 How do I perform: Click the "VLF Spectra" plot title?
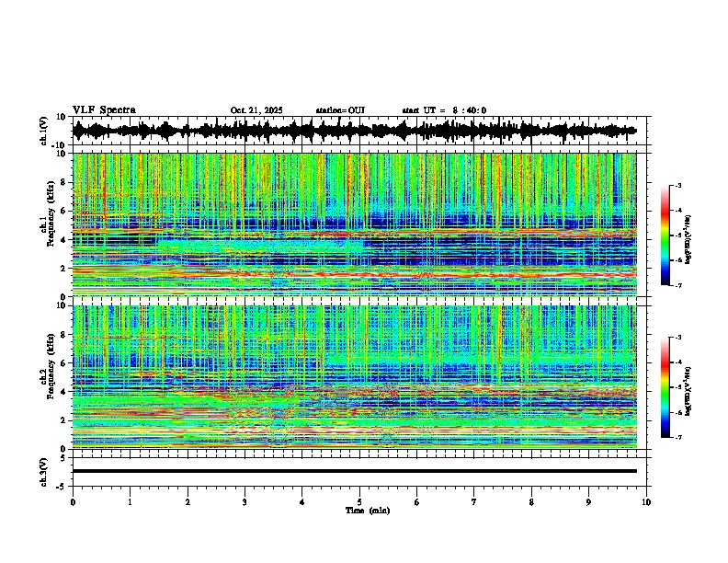tap(104, 110)
